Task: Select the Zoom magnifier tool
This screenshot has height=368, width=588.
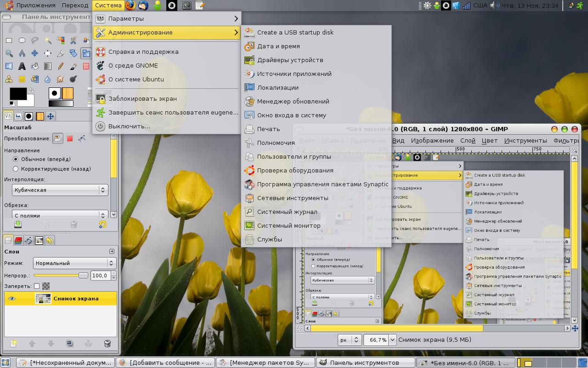Action: 9,53
